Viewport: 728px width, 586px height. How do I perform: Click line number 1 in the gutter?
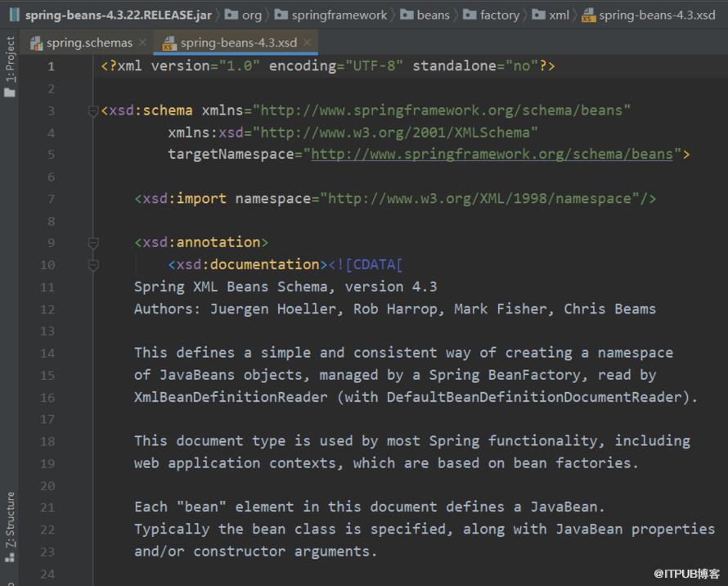pos(51,66)
